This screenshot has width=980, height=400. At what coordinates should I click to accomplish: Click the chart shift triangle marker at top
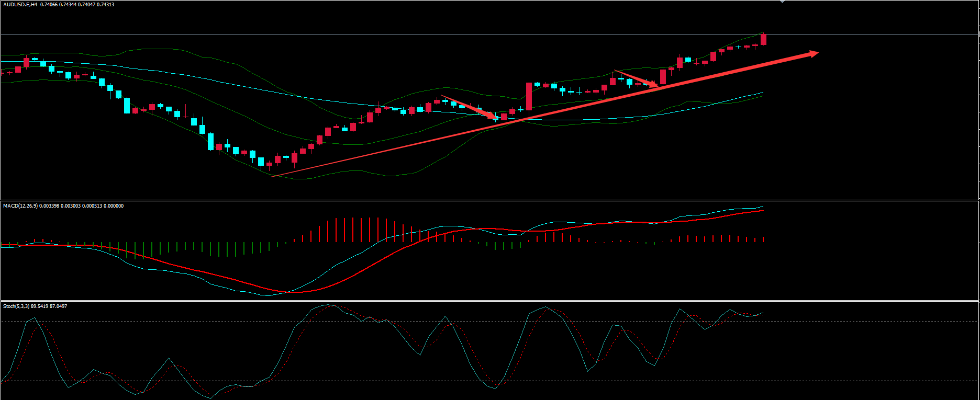click(782, 2)
